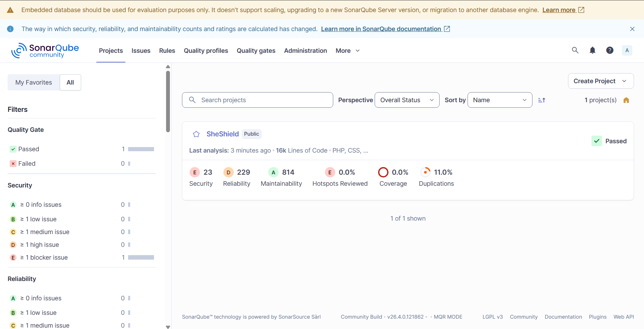Click the blue info icon in banner
644x329 pixels.
10,29
